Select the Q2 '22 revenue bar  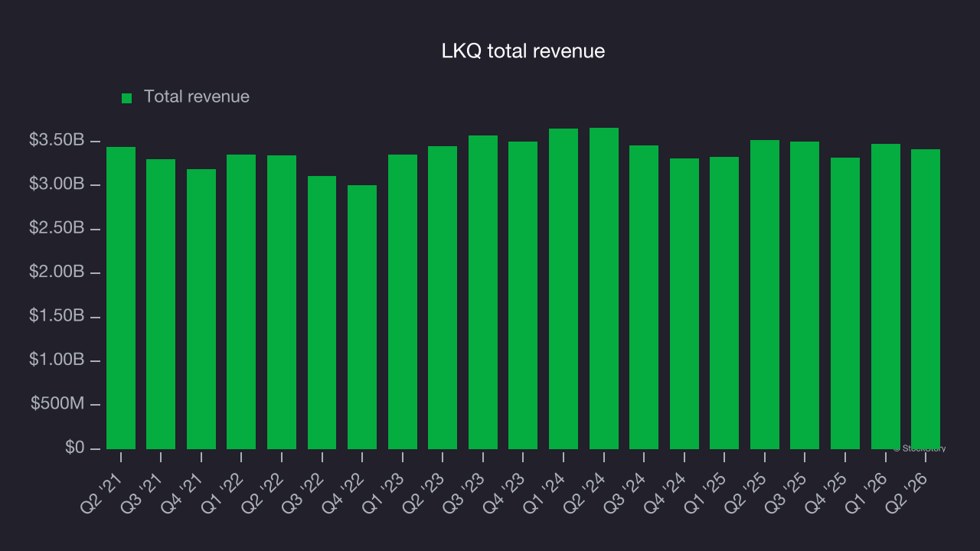(282, 302)
